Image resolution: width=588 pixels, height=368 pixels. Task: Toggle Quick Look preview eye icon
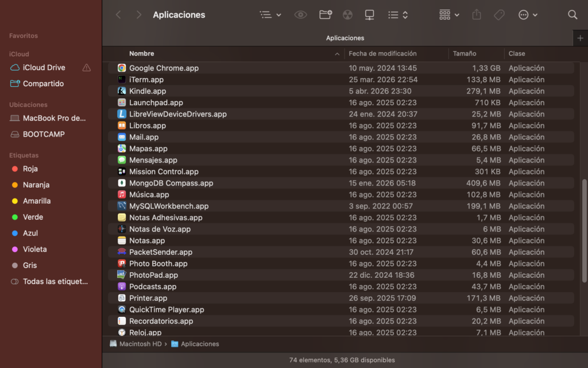(300, 15)
